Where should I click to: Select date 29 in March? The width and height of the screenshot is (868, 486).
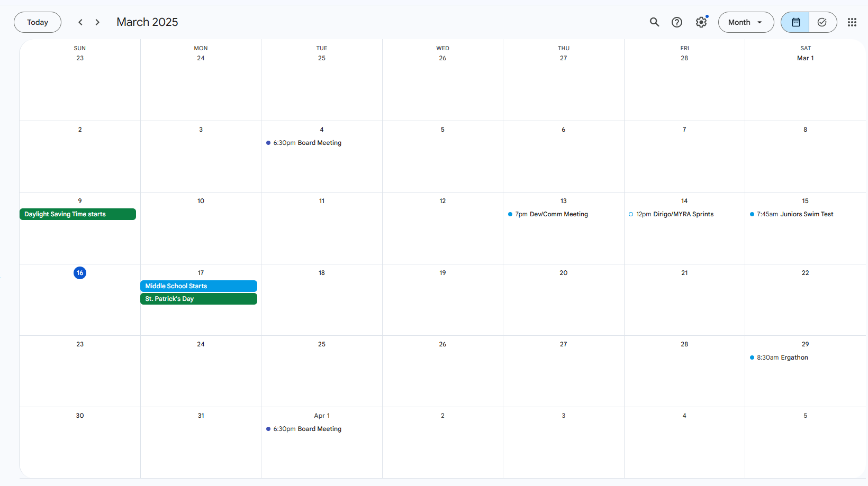point(805,344)
